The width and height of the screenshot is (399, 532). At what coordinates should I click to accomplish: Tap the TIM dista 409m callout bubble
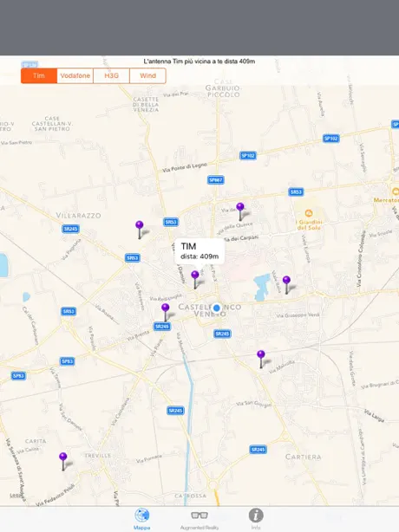click(199, 251)
